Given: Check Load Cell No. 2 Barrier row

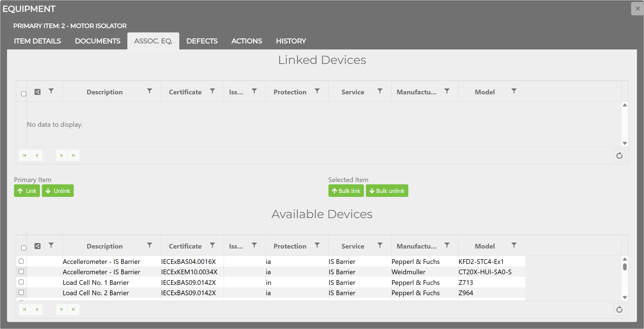Looking at the screenshot, I should (21, 292).
